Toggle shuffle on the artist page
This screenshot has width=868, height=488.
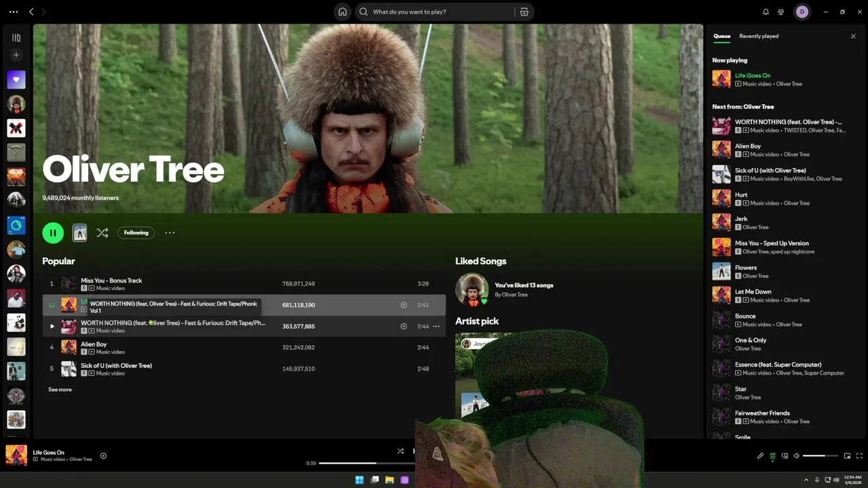point(102,232)
